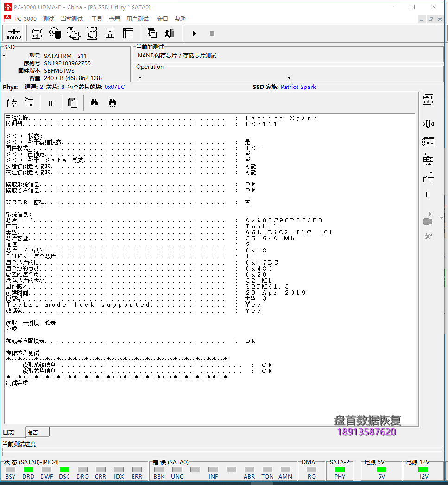Click the green DSC status indicator
The width and height of the screenshot is (448, 485).
pyautogui.click(x=64, y=470)
